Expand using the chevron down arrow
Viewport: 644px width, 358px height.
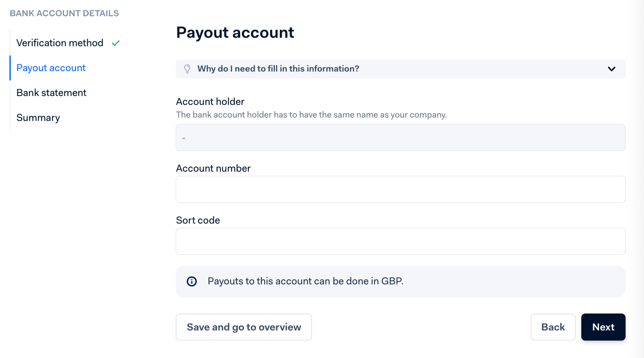point(611,69)
